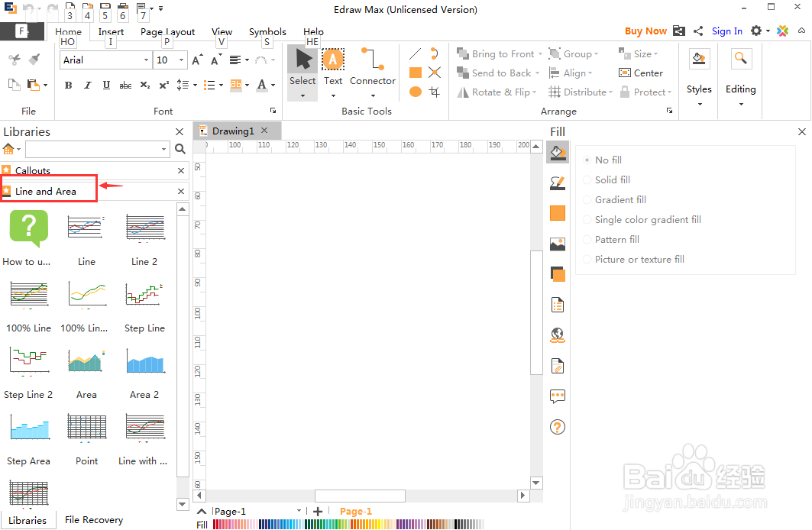812x530 pixels.
Task: Open the hyperlink globe icon
Action: pyautogui.click(x=558, y=335)
